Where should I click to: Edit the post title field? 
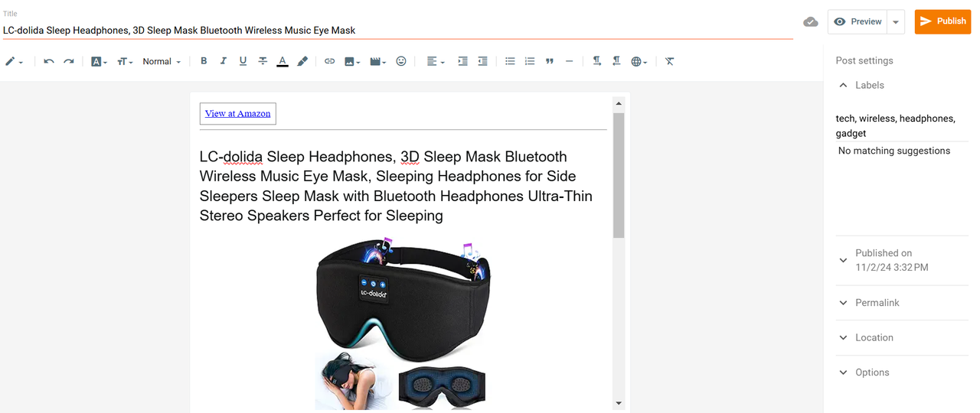pyautogui.click(x=397, y=31)
